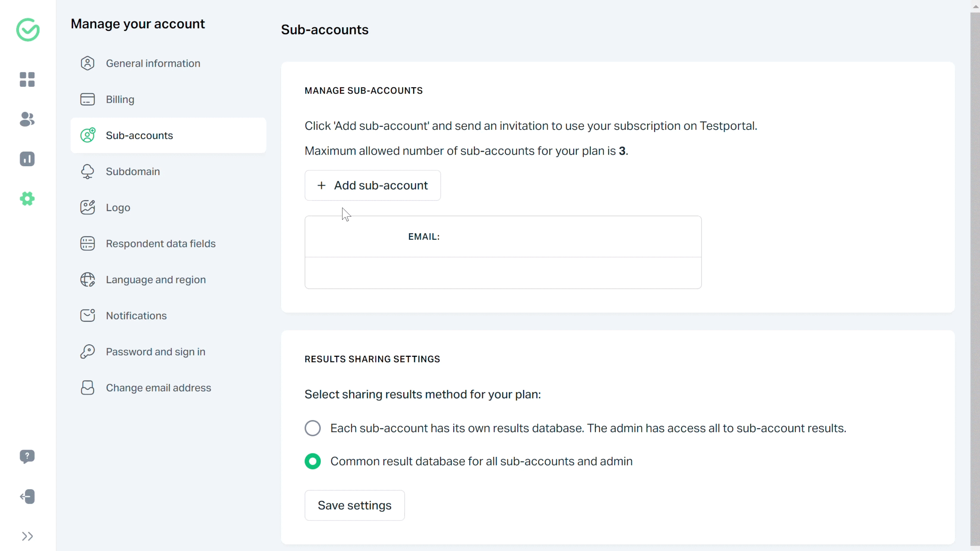Click the Subdomain cloud icon
This screenshot has height=551, width=980.
click(88, 171)
